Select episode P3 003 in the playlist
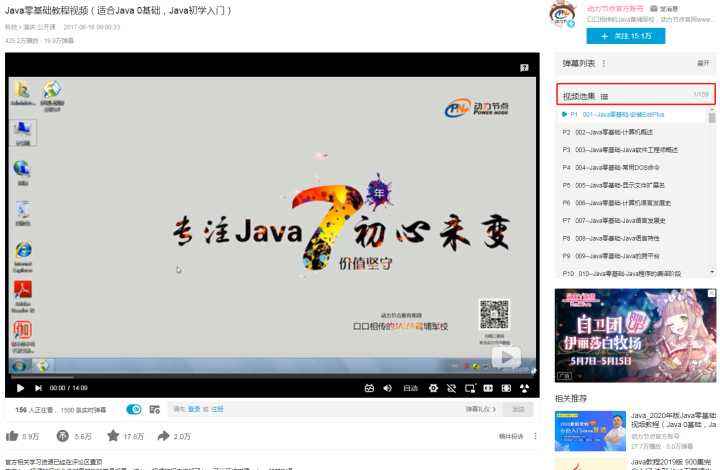Screen dimensions: 720x470 [631, 150]
